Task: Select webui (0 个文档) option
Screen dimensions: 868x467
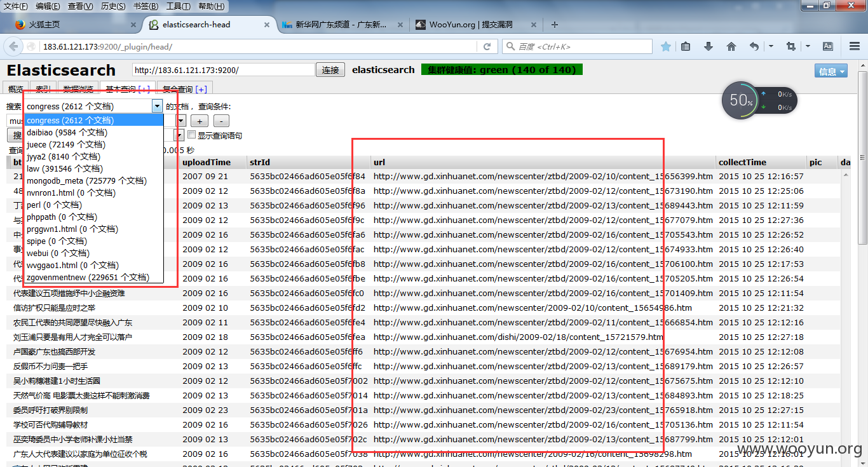Action: pos(93,253)
